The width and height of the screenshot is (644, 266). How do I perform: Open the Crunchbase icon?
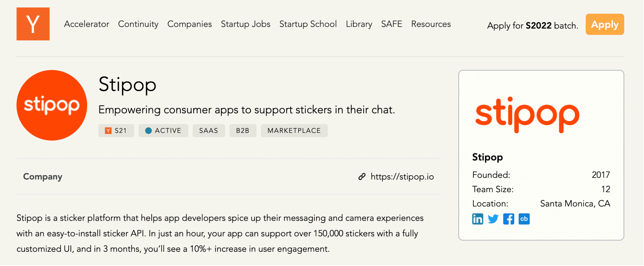tap(524, 219)
